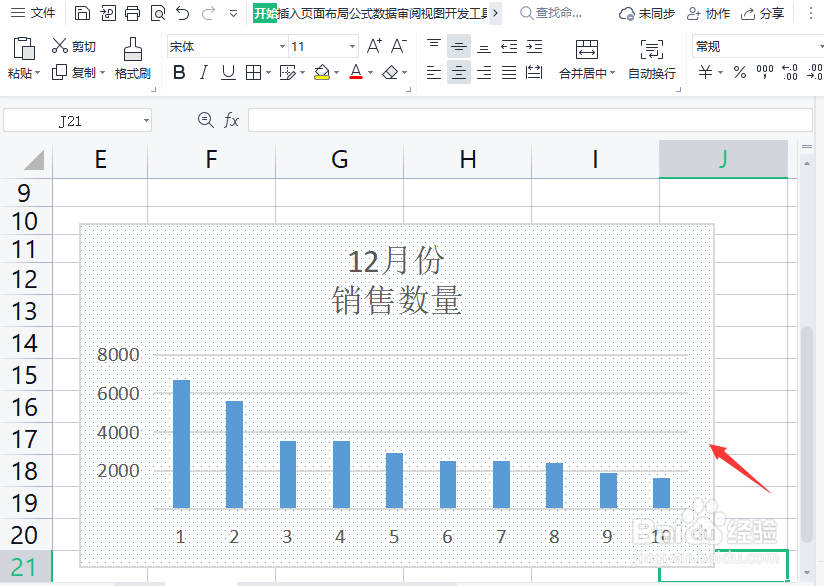Open the 审阅 ribbon tab
The height and width of the screenshot is (586, 824).
[x=408, y=13]
